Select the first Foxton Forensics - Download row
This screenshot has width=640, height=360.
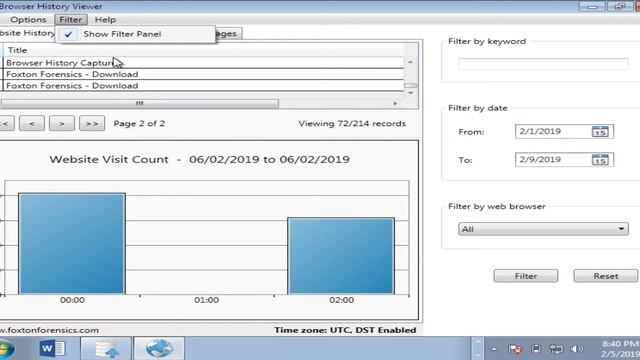pos(203,74)
